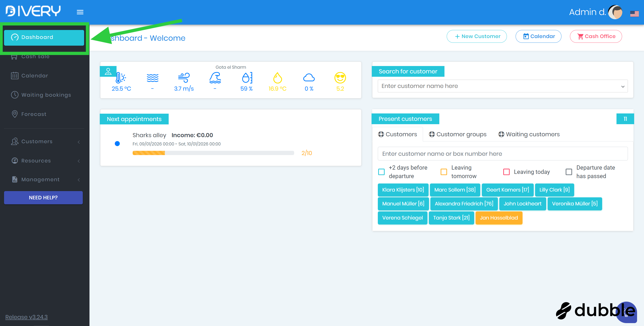Click the Admin profile avatar
Viewport: 644px width, 326px height.
pyautogui.click(x=615, y=12)
